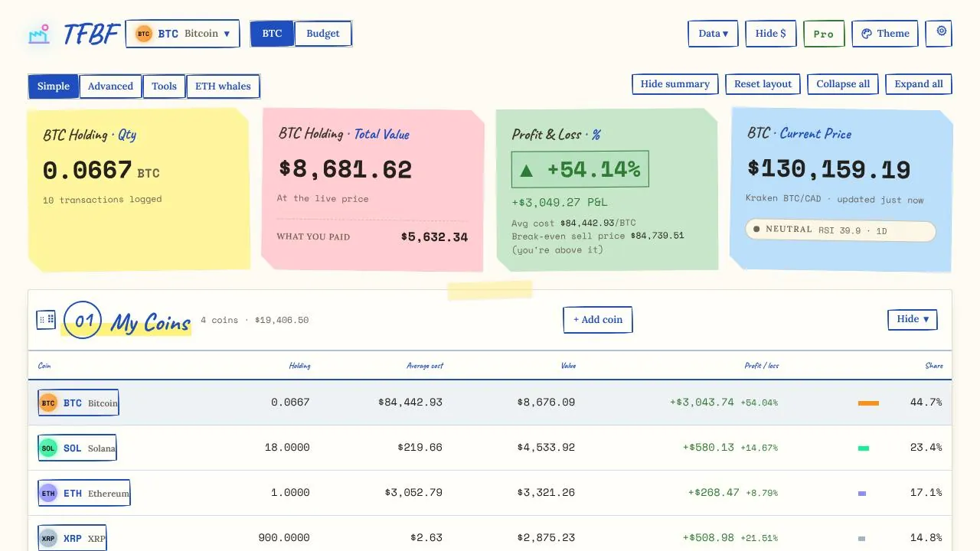Click the drag handle beside My Coins
Image resolution: width=980 pixels, height=551 pixels.
point(46,319)
